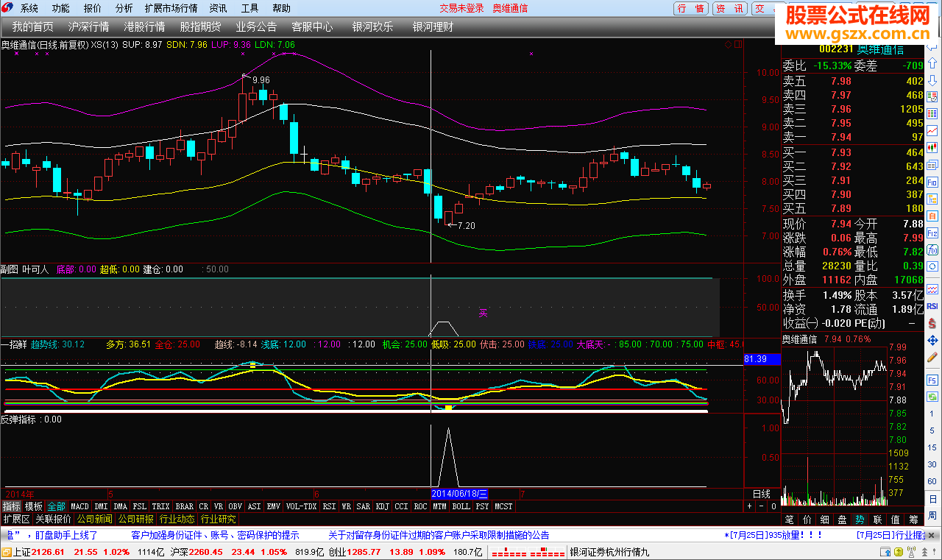This screenshot has width=942, height=560.
Task: Click the Fiz icon in right toolbar
Action: pos(932,233)
